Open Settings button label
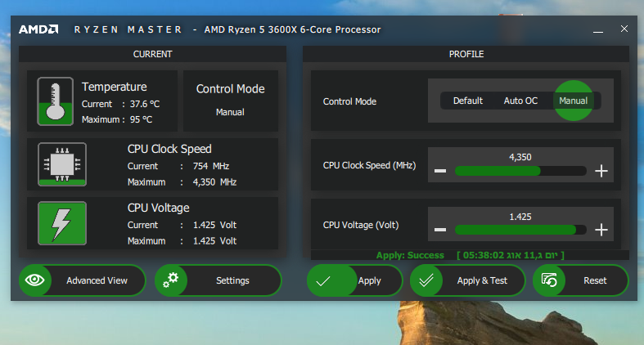This screenshot has width=644, height=345. pyautogui.click(x=232, y=280)
